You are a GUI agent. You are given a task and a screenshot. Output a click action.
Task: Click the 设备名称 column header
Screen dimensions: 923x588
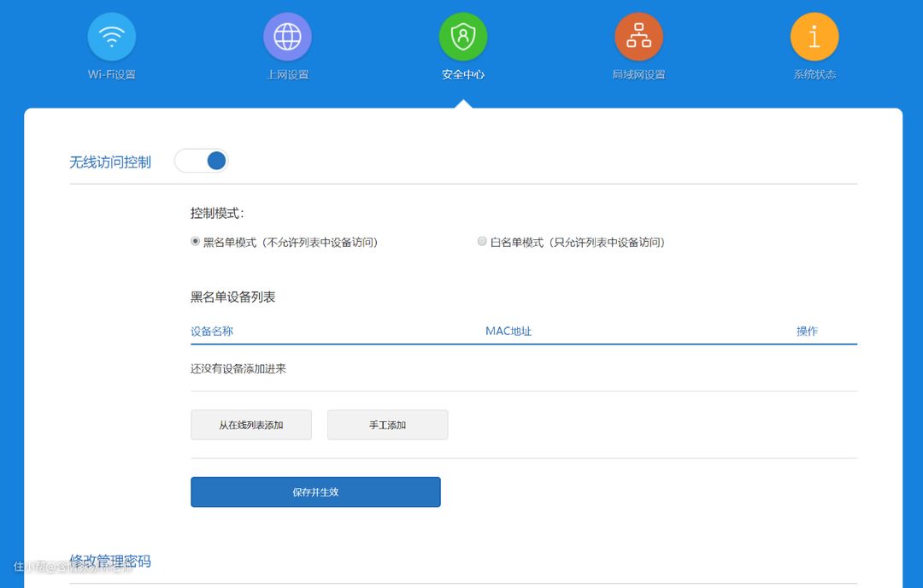[212, 332]
